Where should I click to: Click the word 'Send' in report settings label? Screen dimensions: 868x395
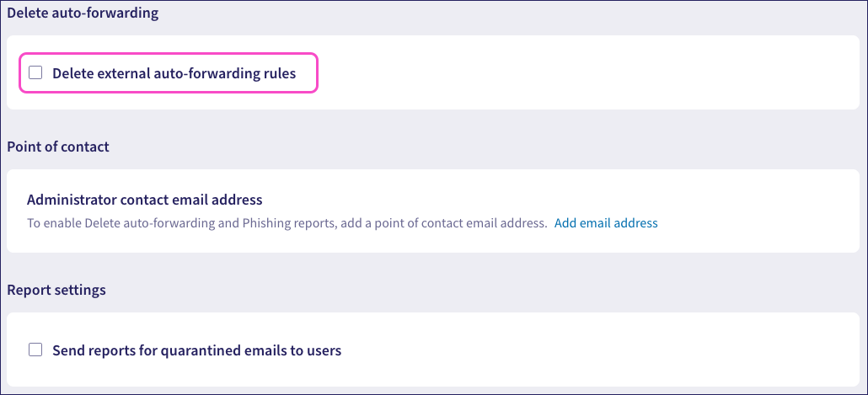pos(69,350)
